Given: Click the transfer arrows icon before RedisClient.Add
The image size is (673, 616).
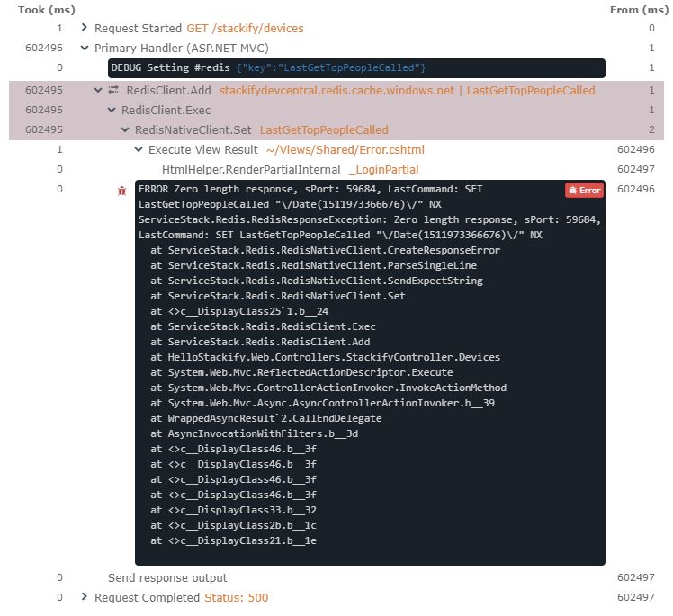Looking at the screenshot, I should [113, 90].
